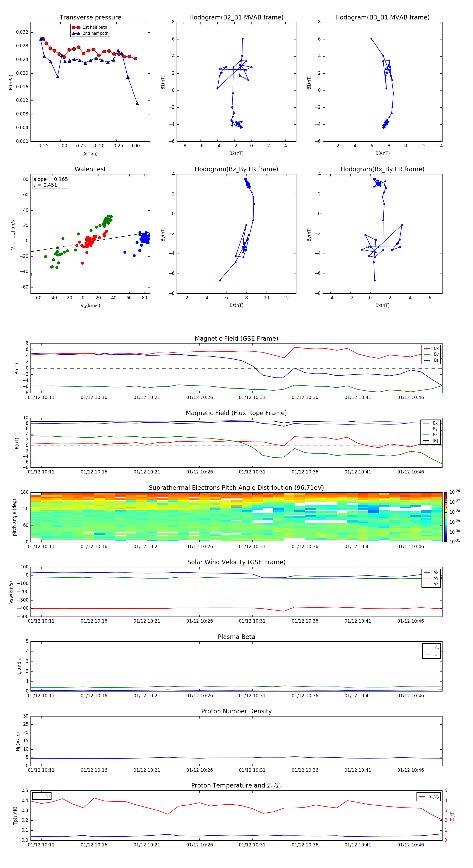
Task: Click 'Magnetic Field (Flux Rope Frame)' title
Action: click(x=236, y=413)
